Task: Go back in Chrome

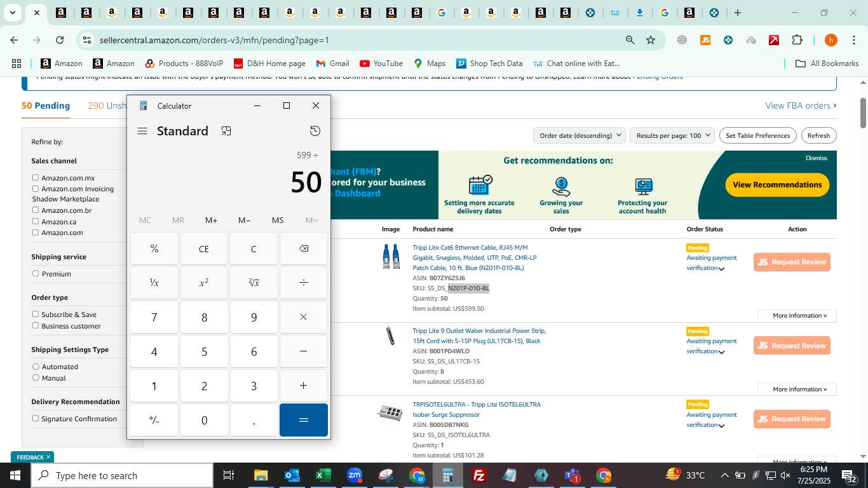Action: pos(14,40)
